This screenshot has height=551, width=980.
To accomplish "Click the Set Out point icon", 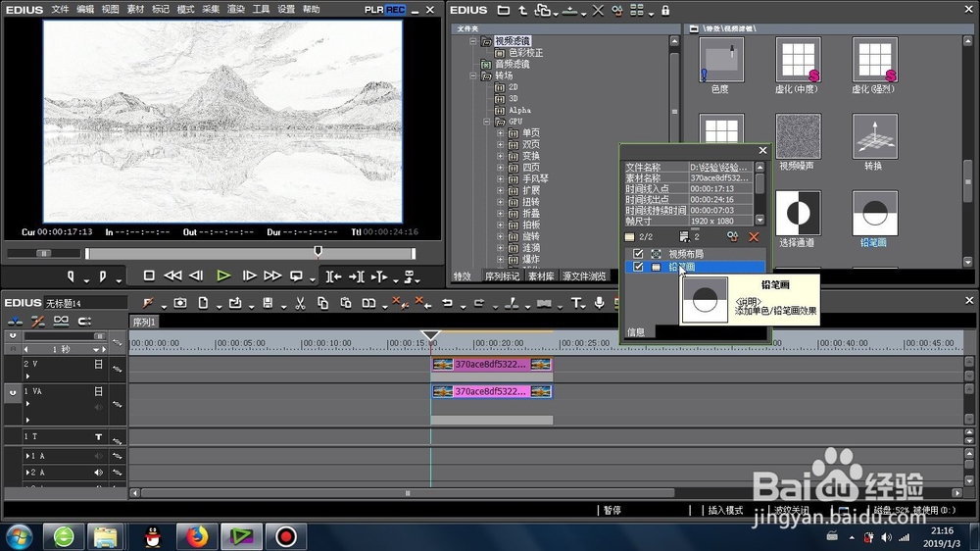I will tap(103, 276).
